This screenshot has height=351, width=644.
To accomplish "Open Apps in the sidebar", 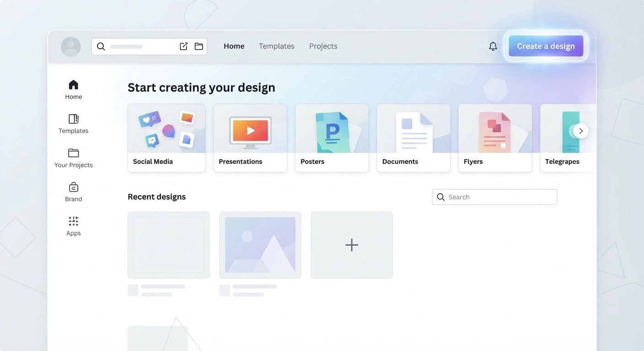I will 73,226.
